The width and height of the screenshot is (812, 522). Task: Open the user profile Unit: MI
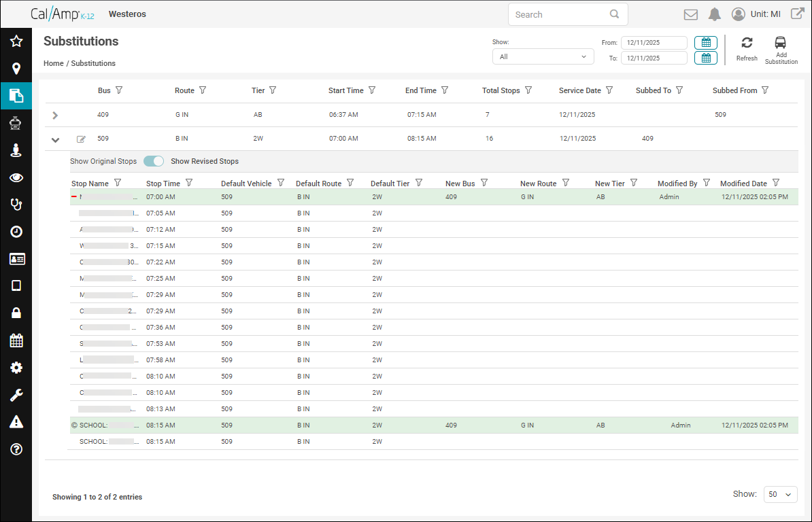click(756, 14)
